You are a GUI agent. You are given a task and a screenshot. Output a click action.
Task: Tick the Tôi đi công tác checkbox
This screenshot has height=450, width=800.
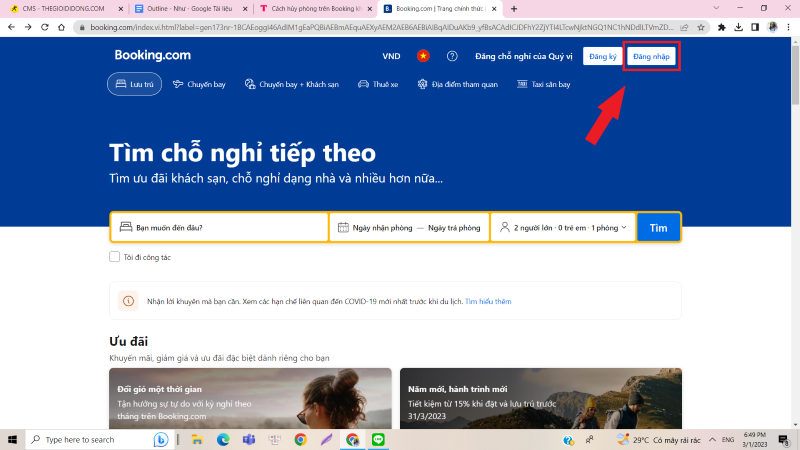(x=114, y=257)
